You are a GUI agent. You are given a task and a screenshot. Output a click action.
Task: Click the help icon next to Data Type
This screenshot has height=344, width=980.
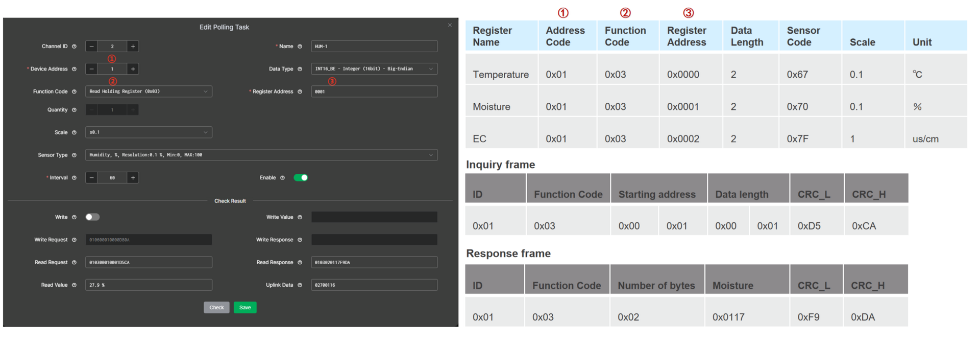300,69
